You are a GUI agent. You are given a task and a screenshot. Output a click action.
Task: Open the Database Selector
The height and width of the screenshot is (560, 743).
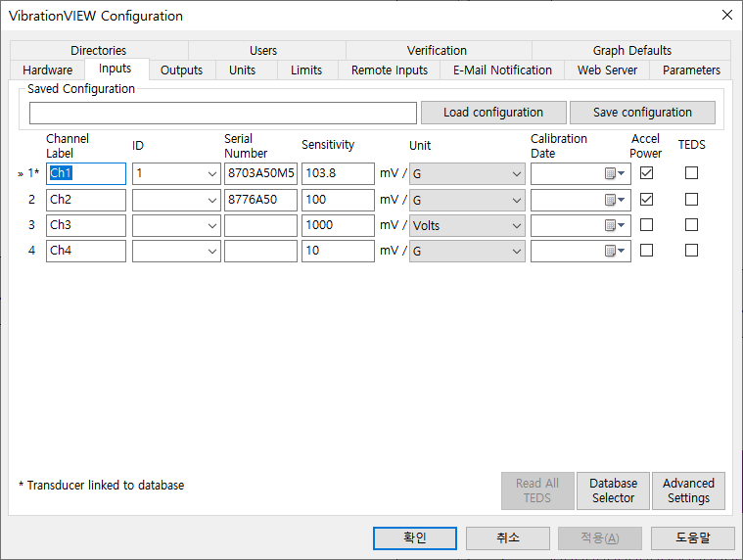pos(613,490)
